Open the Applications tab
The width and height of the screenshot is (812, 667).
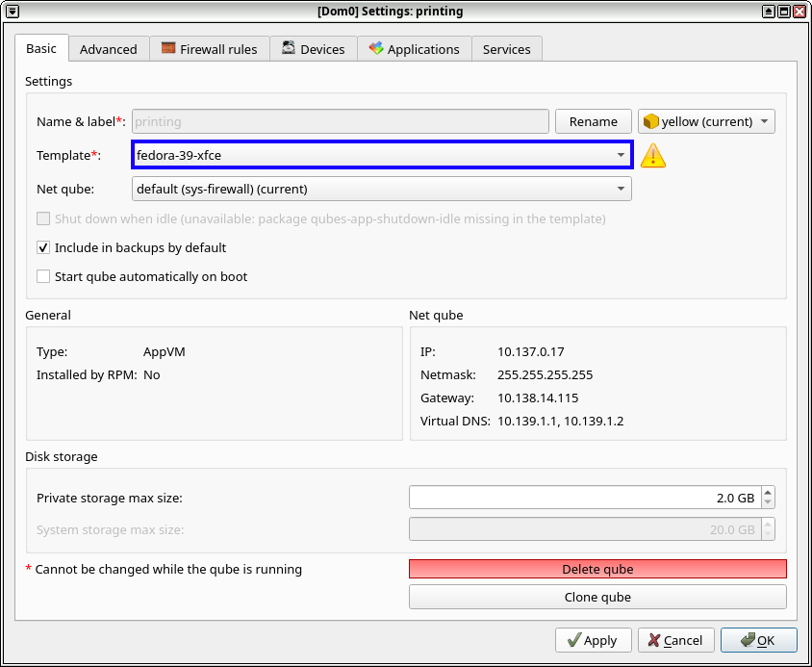click(415, 49)
